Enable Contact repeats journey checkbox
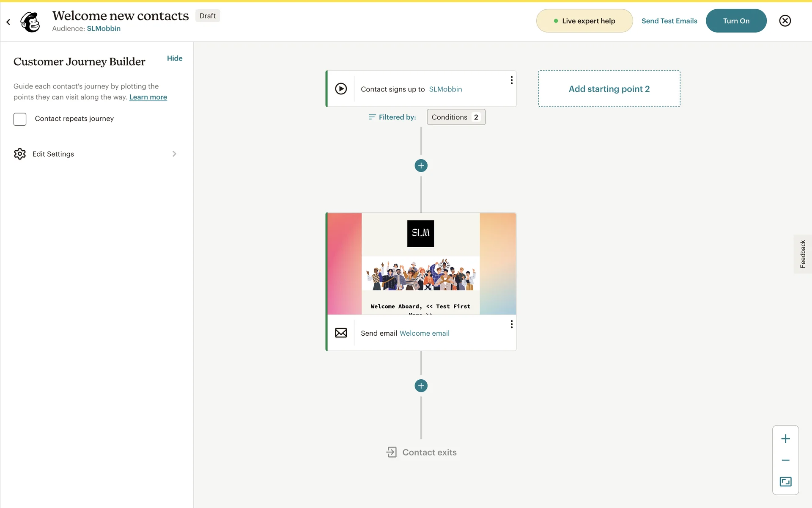 coord(20,119)
